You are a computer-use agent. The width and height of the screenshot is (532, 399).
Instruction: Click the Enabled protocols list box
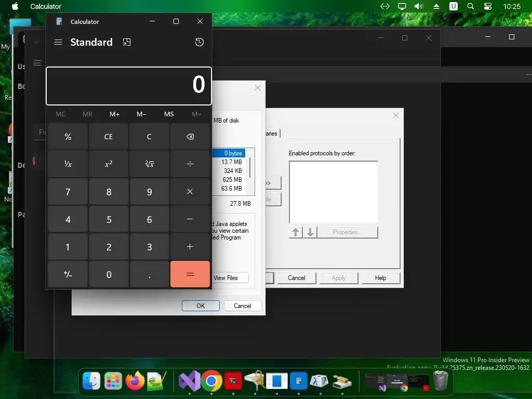[x=334, y=192]
